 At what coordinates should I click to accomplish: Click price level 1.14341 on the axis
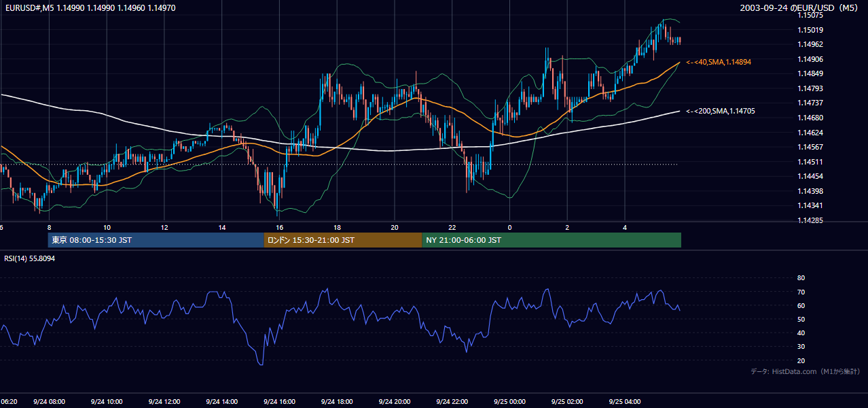pyautogui.click(x=810, y=205)
